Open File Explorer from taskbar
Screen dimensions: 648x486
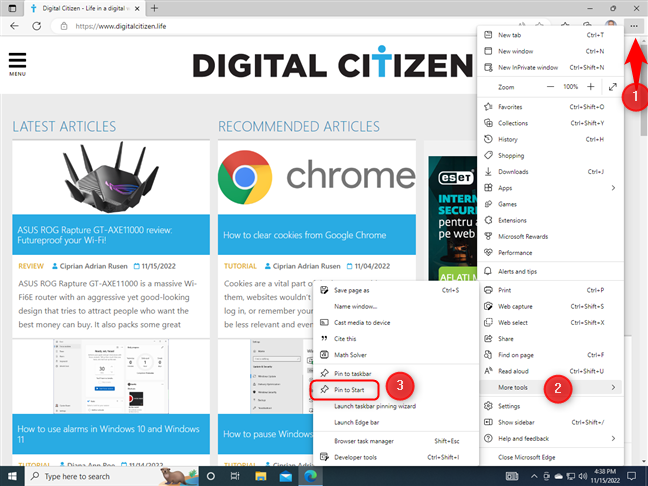(260, 476)
